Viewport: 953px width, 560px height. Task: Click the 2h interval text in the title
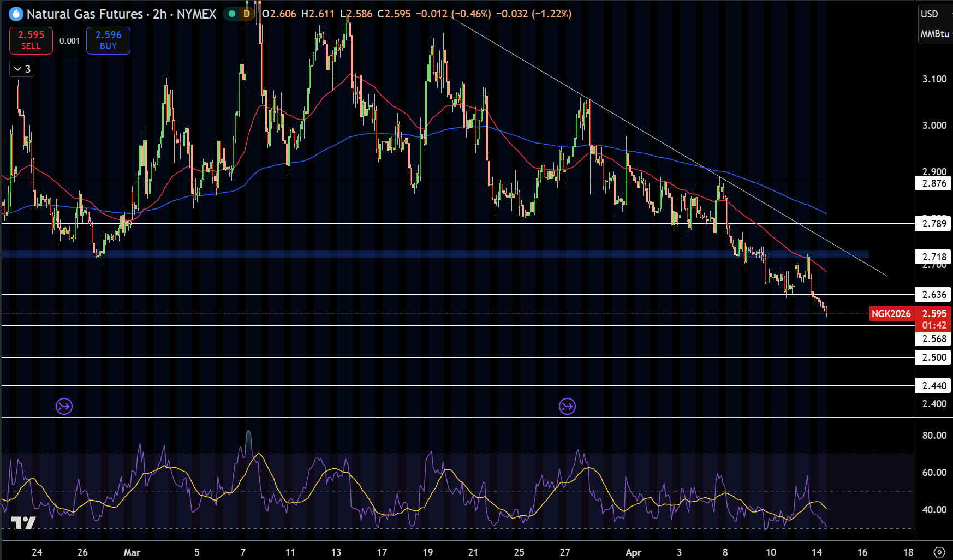tap(159, 14)
